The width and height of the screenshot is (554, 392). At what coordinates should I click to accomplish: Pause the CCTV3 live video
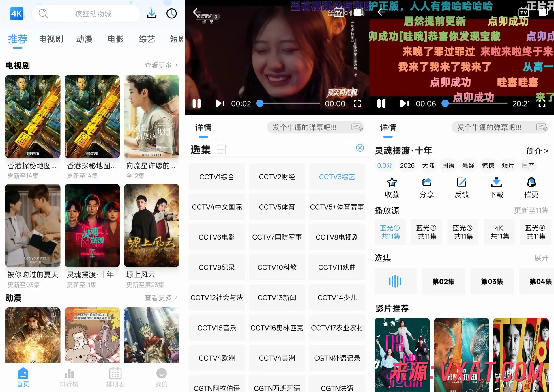[197, 103]
